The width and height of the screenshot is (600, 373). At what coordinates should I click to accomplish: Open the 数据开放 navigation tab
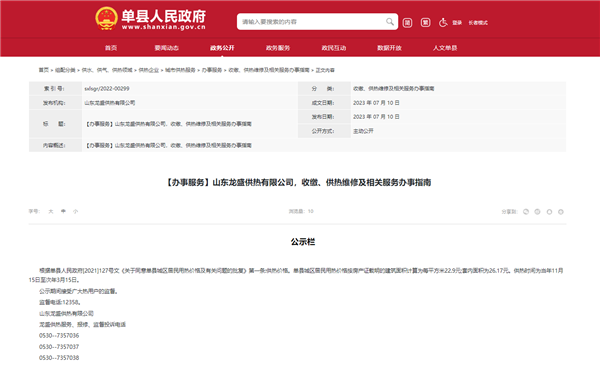point(389,48)
